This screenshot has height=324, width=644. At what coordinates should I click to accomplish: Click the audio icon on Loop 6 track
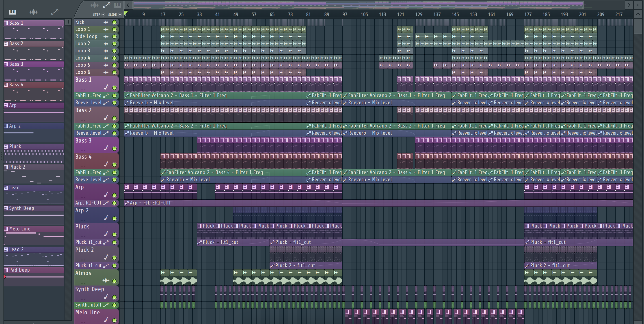(106, 72)
